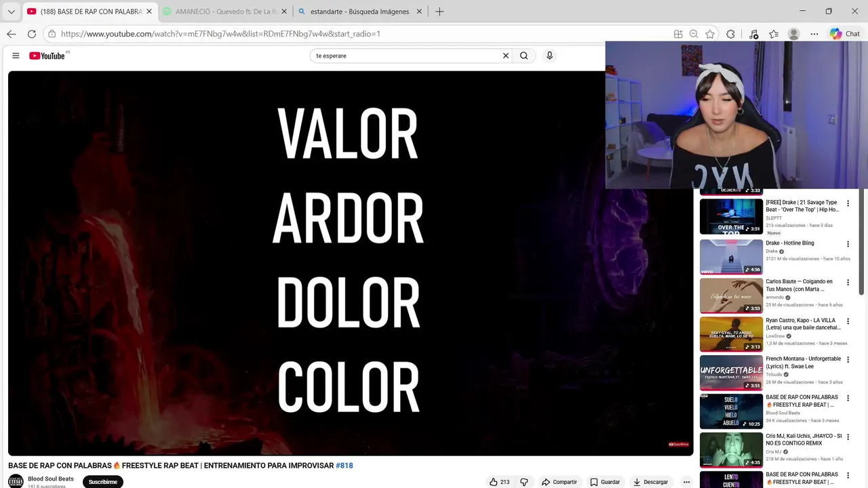The width and height of the screenshot is (868, 488).
Task: Open options for French Montana Unforgettable
Action: pyautogui.click(x=848, y=361)
